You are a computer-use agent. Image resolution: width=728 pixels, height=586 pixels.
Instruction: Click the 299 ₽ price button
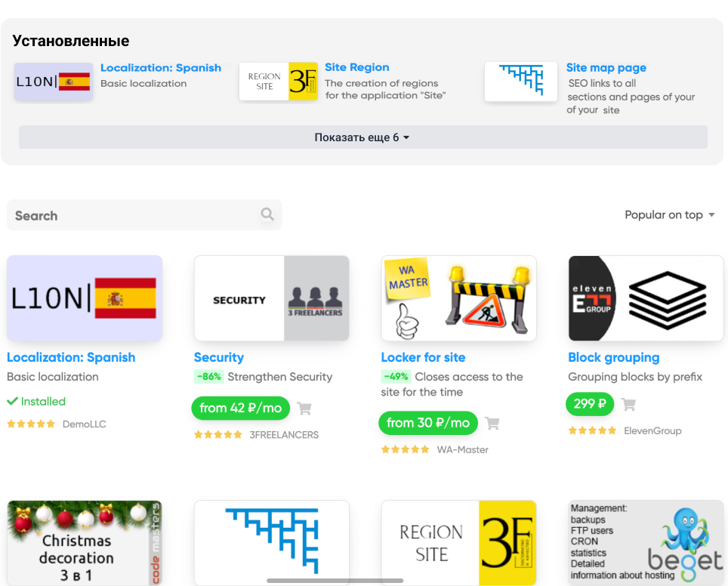click(x=590, y=404)
